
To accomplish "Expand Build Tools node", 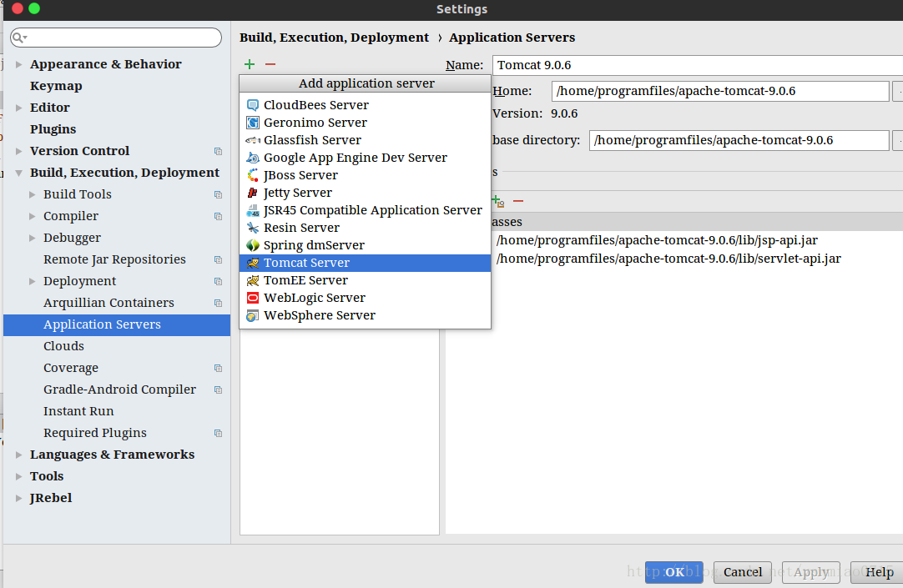I will point(33,195).
